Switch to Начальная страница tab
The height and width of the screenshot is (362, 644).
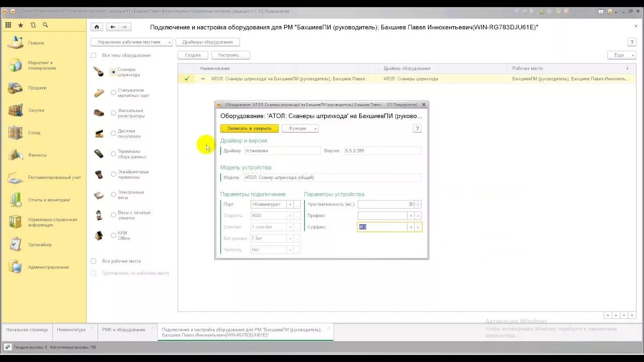(x=27, y=330)
